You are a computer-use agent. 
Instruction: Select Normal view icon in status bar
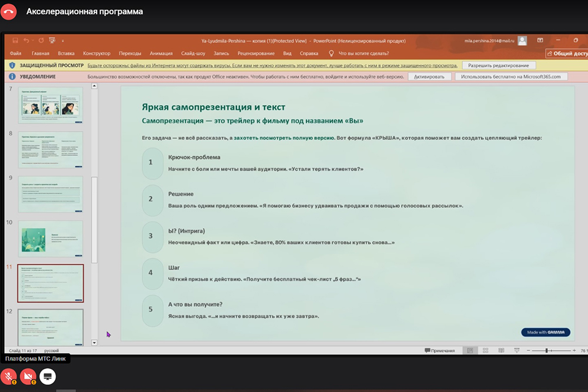point(470,350)
